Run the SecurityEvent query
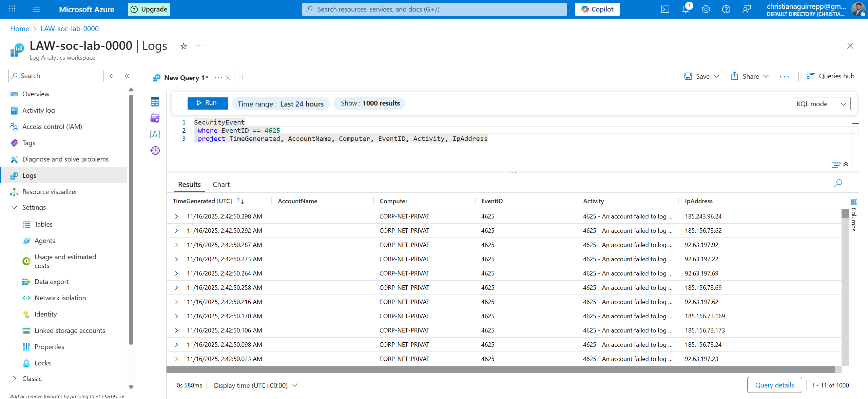Image resolution: width=868 pixels, height=399 pixels. (207, 102)
